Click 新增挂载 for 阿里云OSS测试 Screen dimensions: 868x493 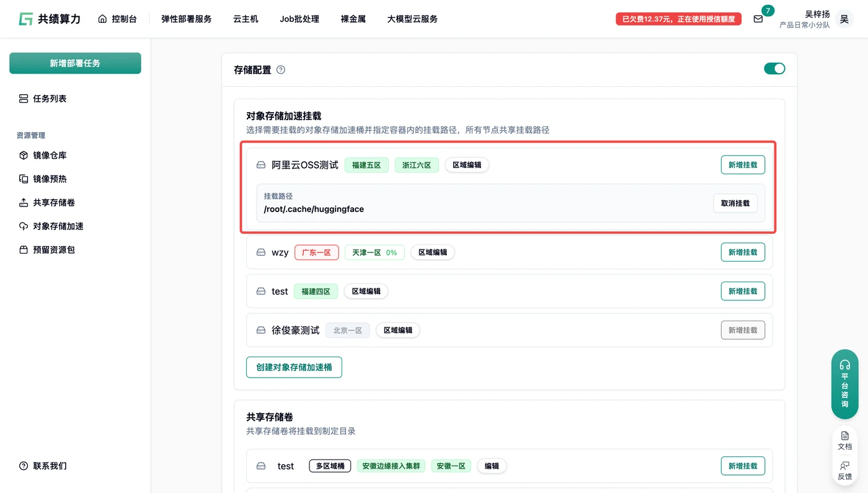(743, 165)
